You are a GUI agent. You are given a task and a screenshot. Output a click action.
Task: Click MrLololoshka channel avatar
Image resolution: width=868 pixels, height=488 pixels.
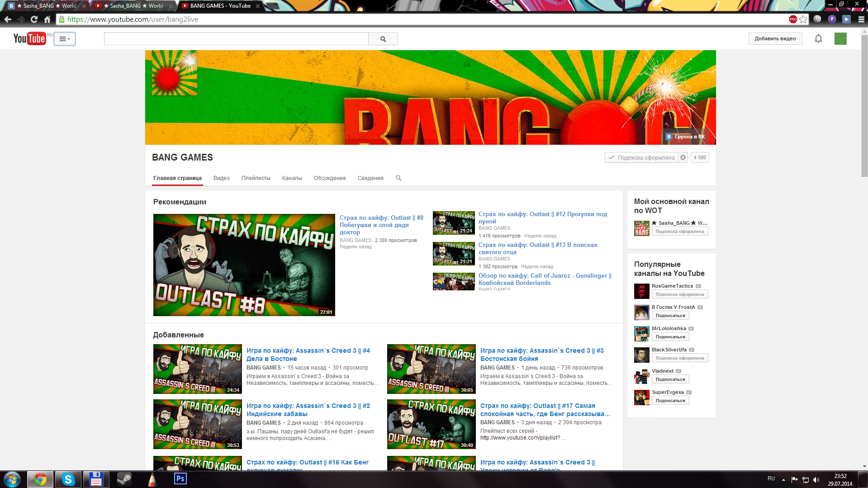point(642,334)
